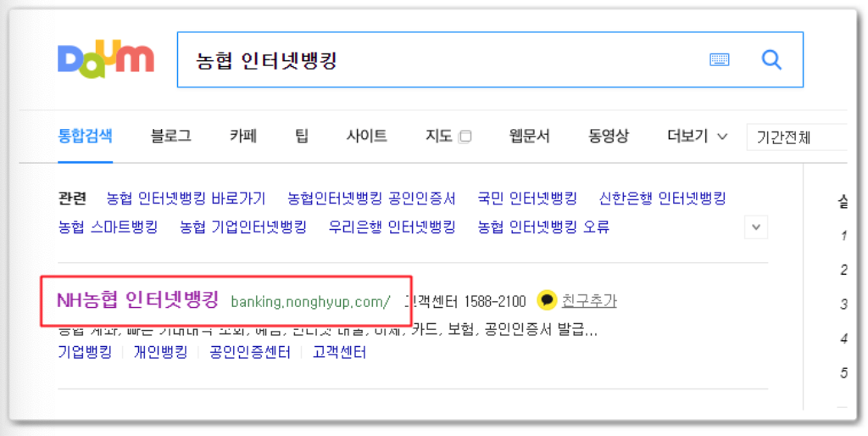This screenshot has height=436, width=868.
Task: Open the 공인인증센터 sublink
Action: pos(250,352)
